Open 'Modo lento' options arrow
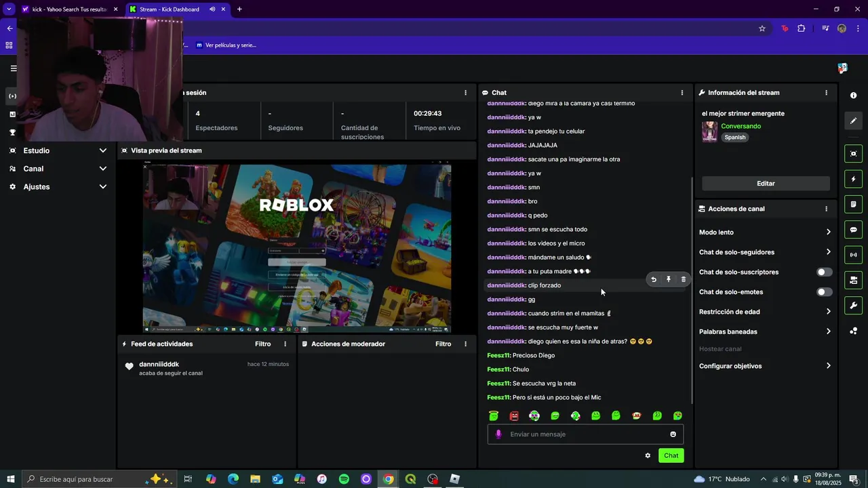Screen dimensions: 868x488 (x=828, y=232)
